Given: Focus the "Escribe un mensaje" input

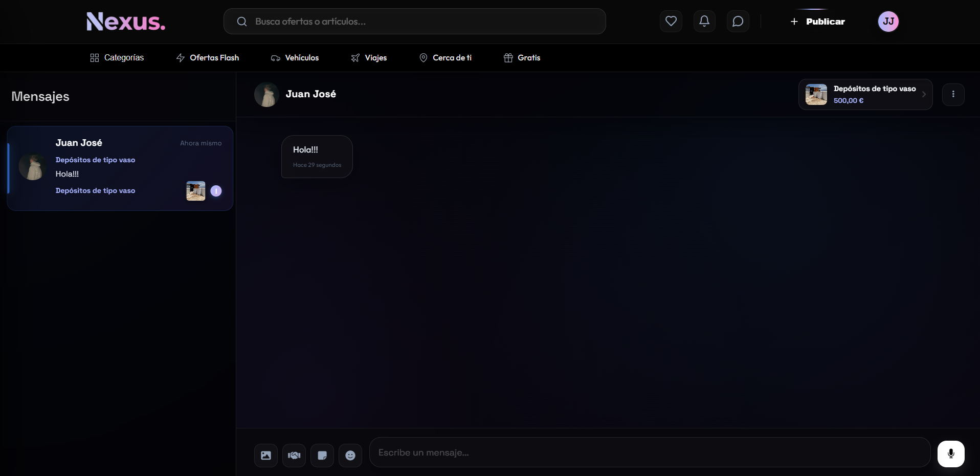Looking at the screenshot, I should (x=650, y=452).
